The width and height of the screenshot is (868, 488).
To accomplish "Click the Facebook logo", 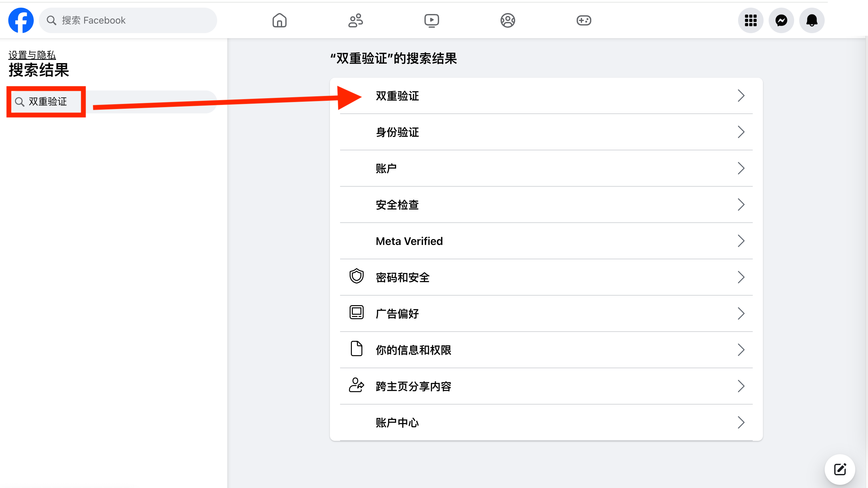I will pyautogui.click(x=21, y=20).
